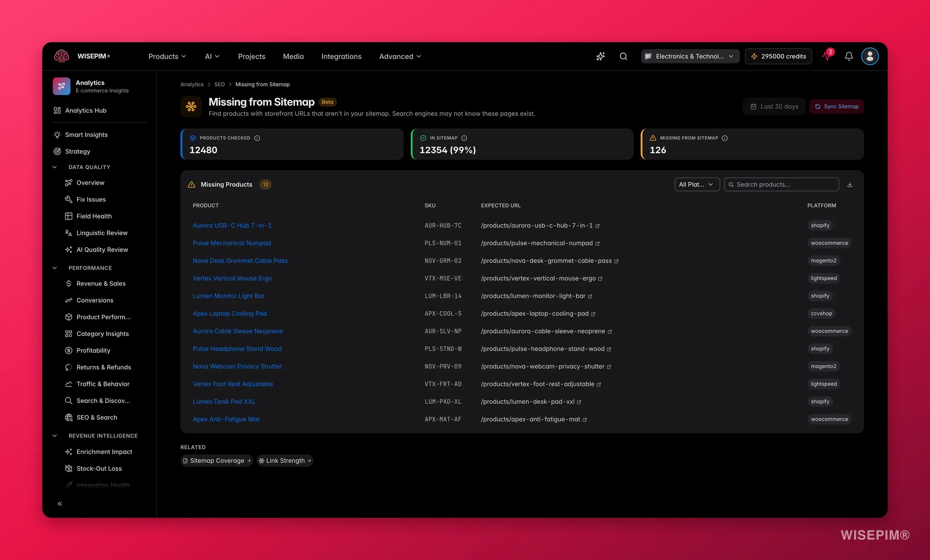This screenshot has width=930, height=560.
Task: Open external link for vertex-vertical-mouse-ergo URL
Action: click(600, 279)
